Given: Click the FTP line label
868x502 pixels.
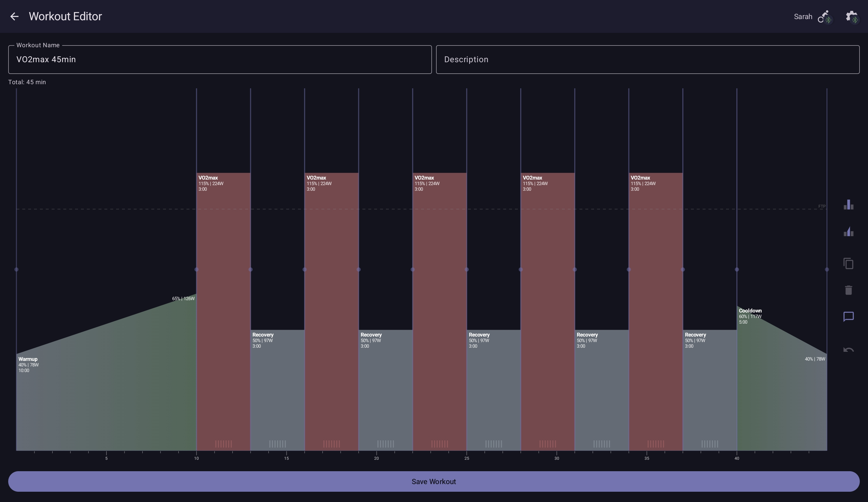Looking at the screenshot, I should pyautogui.click(x=822, y=206).
